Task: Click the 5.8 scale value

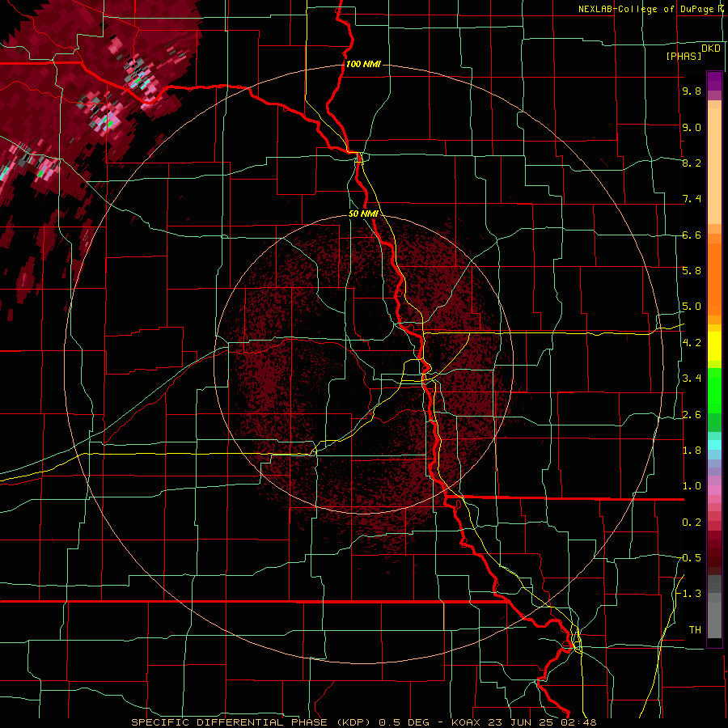Action: (x=692, y=270)
